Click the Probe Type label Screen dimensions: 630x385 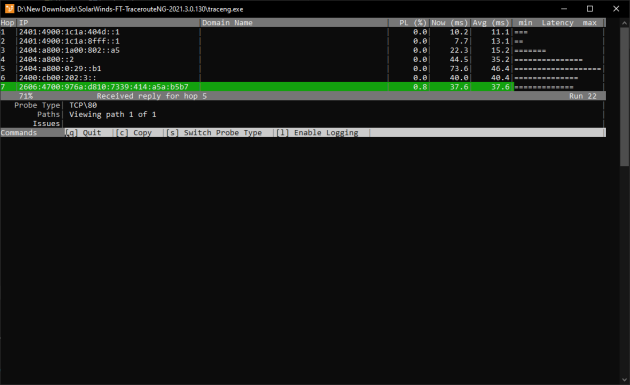pyautogui.click(x=37, y=105)
